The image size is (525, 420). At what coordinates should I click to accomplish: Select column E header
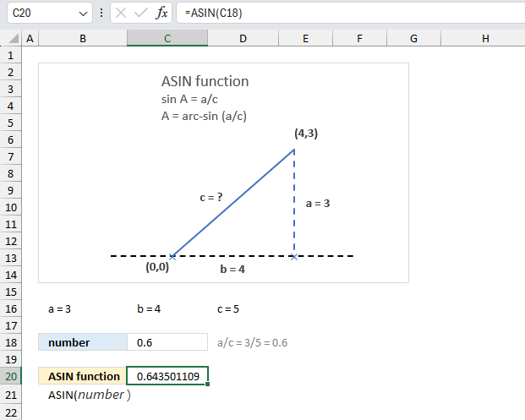coord(305,39)
